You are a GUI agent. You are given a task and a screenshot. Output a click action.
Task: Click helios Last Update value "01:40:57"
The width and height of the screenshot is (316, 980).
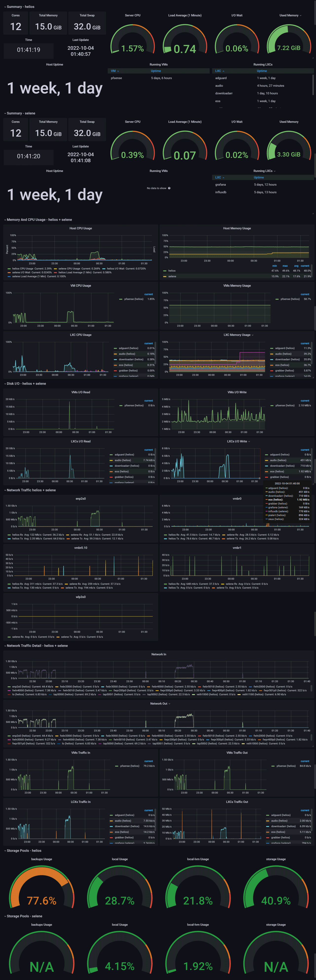pos(80,54)
